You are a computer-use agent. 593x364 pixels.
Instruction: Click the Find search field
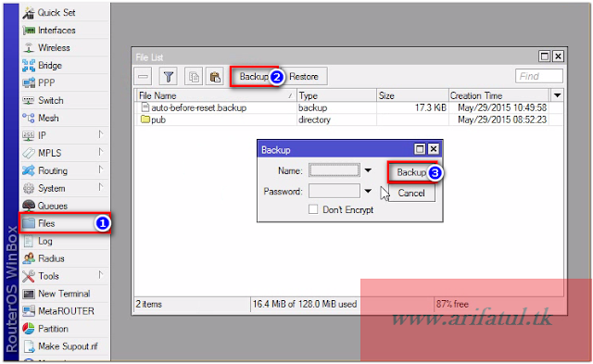539,76
